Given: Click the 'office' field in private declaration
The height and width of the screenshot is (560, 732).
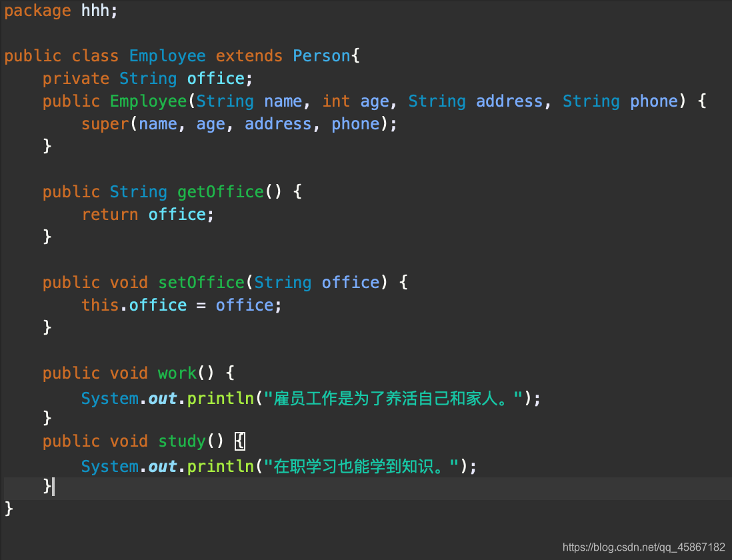Looking at the screenshot, I should [216, 78].
